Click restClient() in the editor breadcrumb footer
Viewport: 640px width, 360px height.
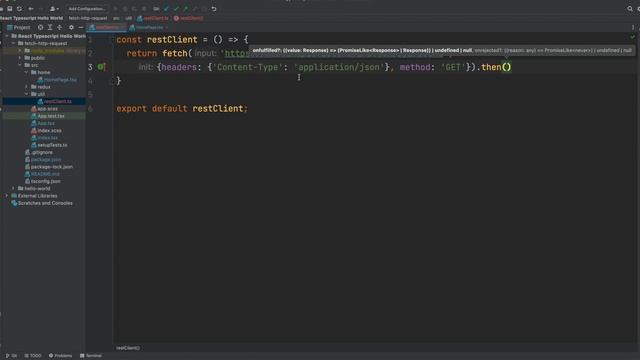128,348
